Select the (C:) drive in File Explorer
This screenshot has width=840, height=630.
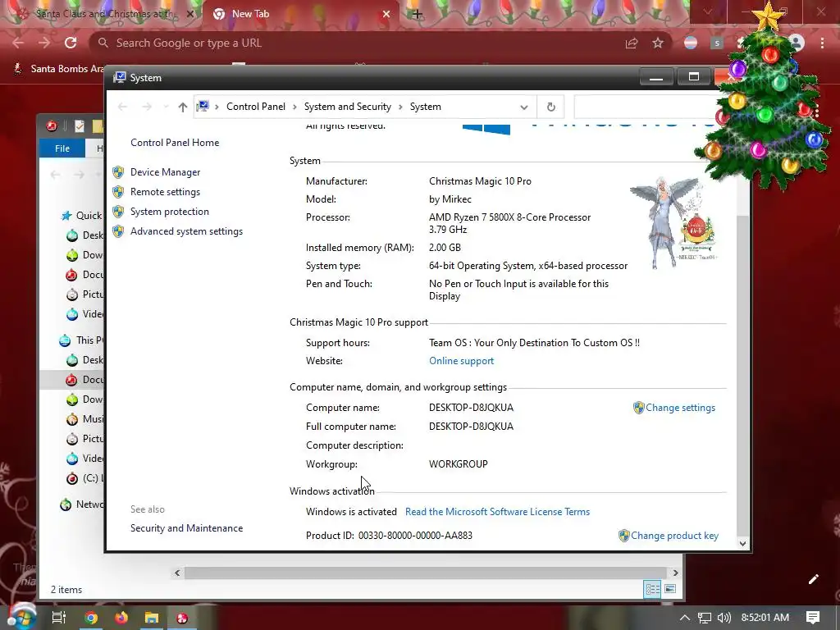pyautogui.click(x=84, y=478)
